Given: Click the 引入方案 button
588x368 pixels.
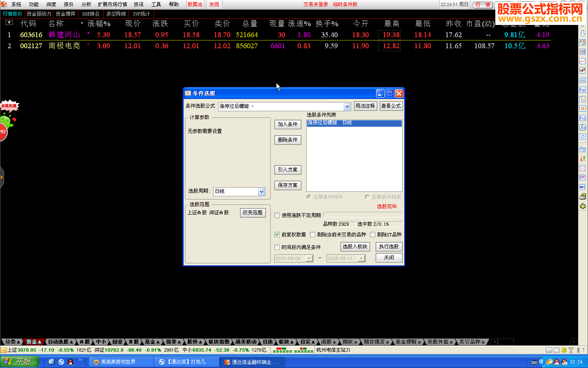Looking at the screenshot, I should click(x=288, y=170).
